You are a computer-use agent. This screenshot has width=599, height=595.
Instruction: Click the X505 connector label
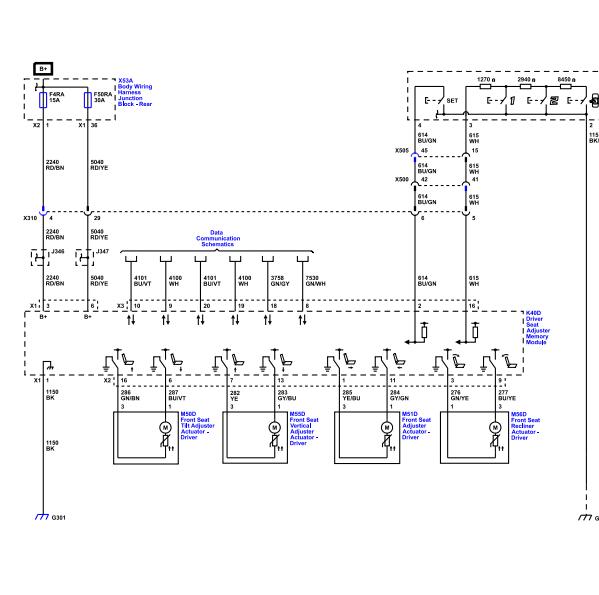(x=402, y=150)
